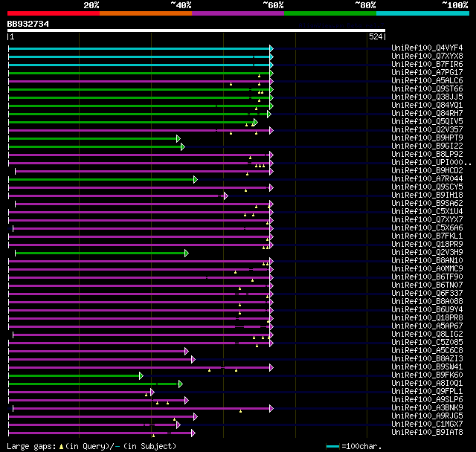
Task: Click the arrowhead ending the UniRef100_A8I0Q1 alignment
Action: [x=180, y=384]
